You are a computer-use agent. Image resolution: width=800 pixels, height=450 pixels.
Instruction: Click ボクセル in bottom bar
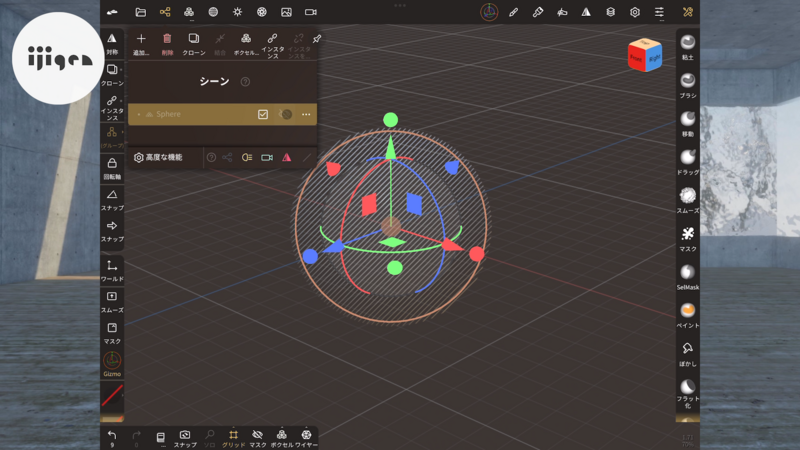click(x=282, y=438)
